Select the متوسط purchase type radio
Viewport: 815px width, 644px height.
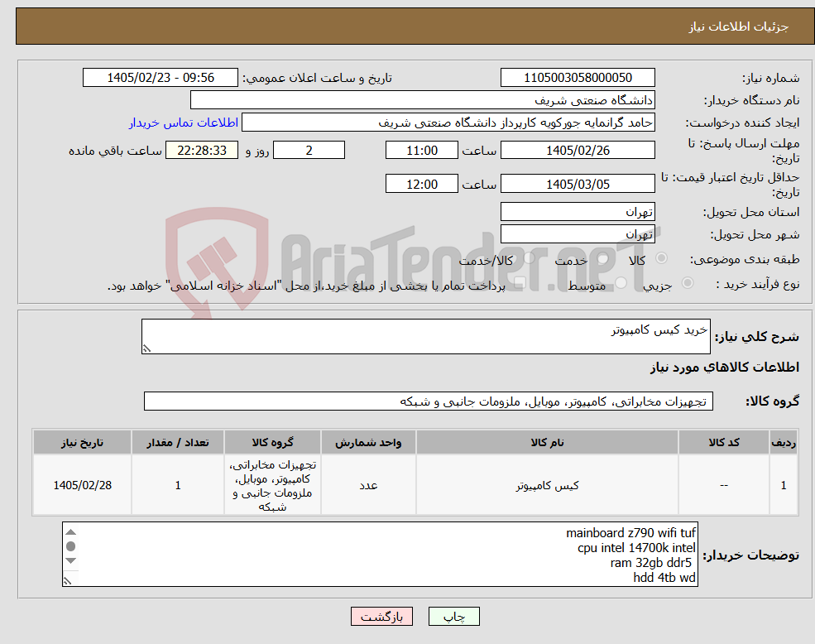(621, 283)
